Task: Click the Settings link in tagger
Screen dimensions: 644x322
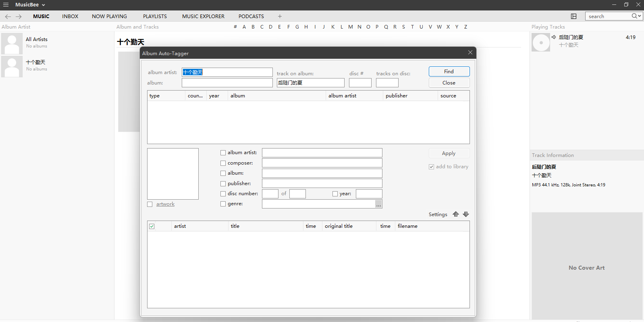Action: [x=438, y=215]
